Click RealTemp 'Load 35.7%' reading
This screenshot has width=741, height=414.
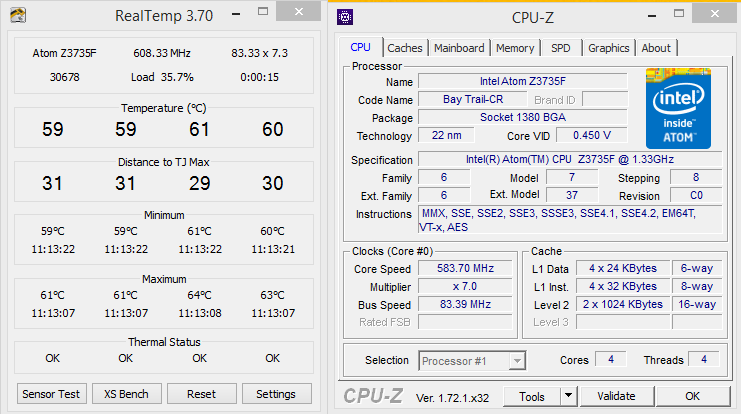(162, 77)
